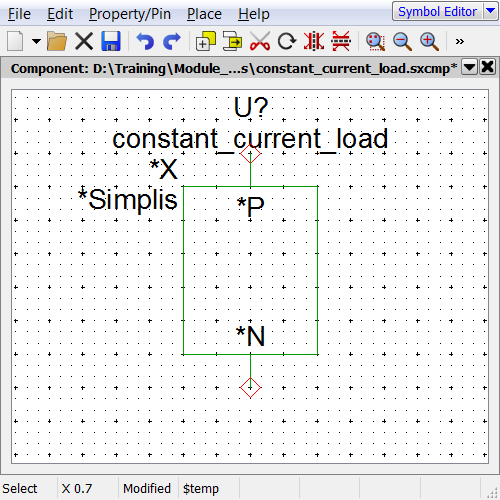Rotate the selection with the rotate icon

tap(287, 41)
